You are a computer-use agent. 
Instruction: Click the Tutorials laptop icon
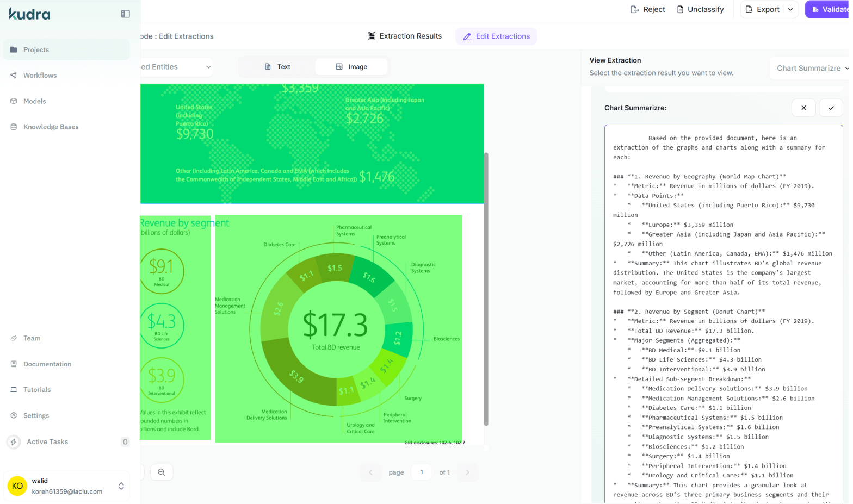tap(14, 389)
